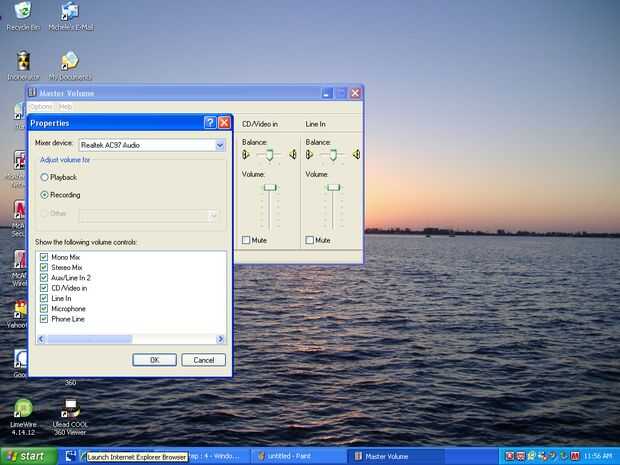The height and width of the screenshot is (465, 620).
Task: Click the red McAfee M tray icon
Action: pos(575,456)
